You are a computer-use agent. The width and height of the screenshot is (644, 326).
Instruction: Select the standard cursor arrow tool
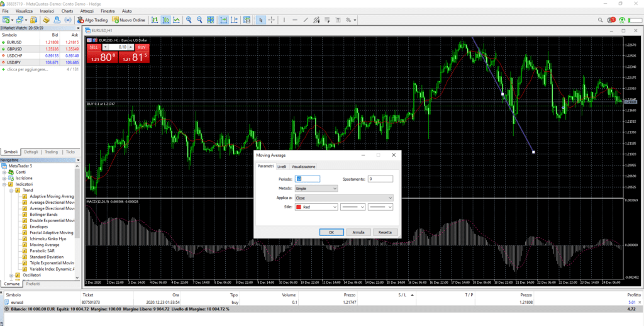(260, 20)
